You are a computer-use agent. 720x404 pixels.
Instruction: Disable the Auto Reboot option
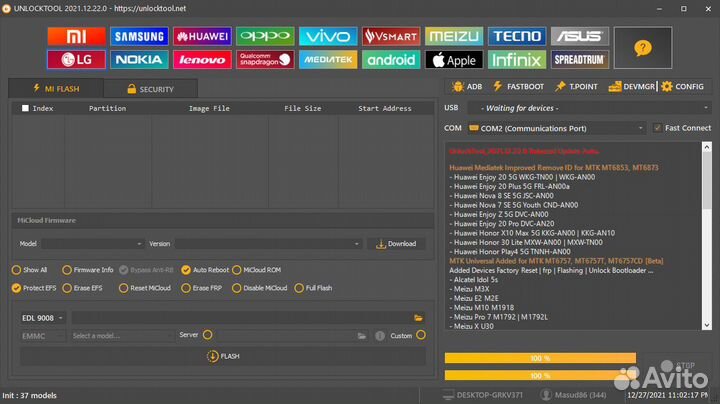[186, 270]
